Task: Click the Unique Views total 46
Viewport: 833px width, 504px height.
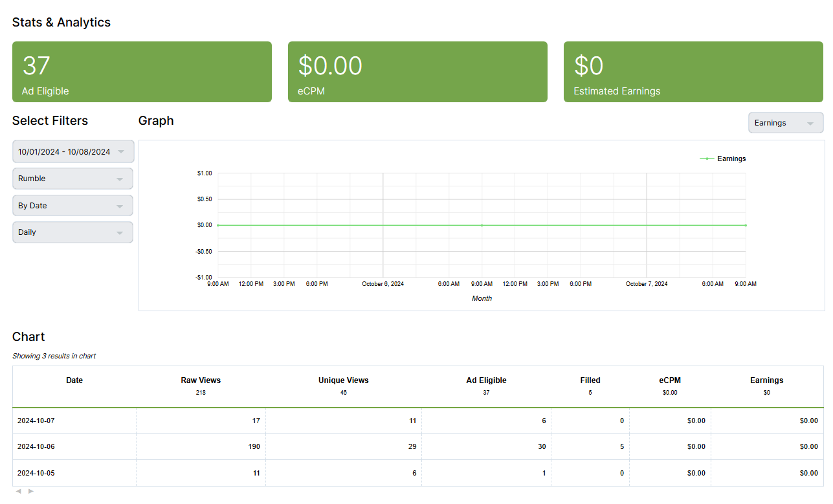Action: pos(343,393)
